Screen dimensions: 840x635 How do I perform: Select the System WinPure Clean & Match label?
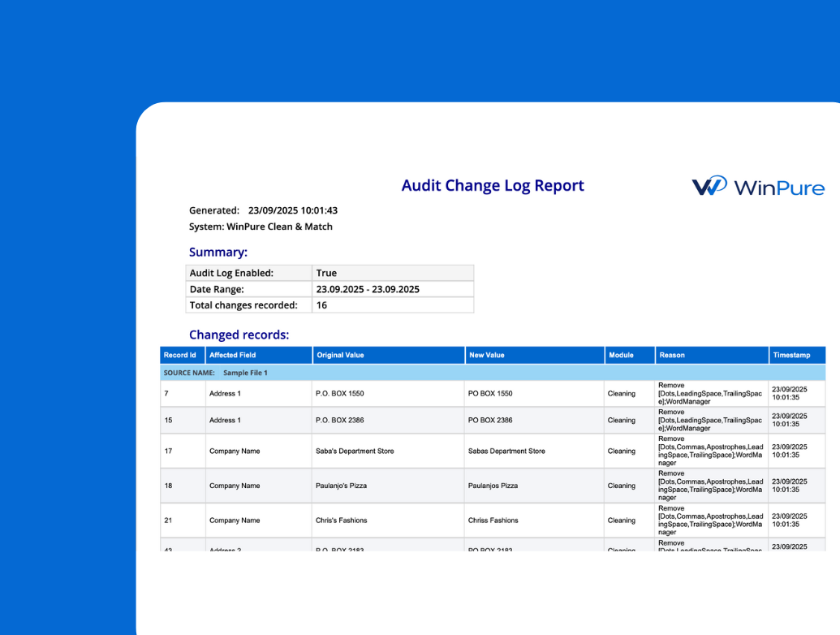click(x=260, y=227)
